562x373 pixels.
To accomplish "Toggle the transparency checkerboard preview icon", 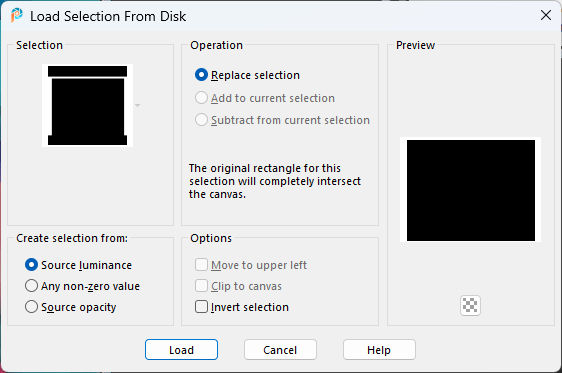I will [x=470, y=306].
